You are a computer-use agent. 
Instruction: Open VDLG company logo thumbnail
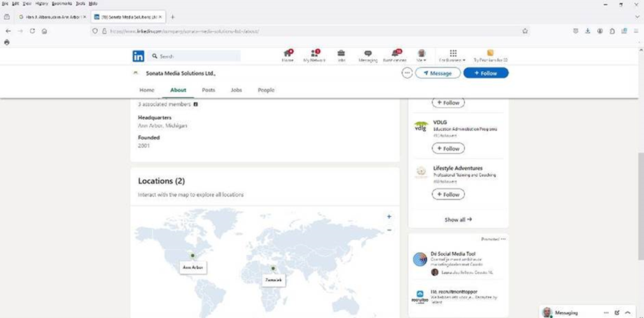(421, 126)
